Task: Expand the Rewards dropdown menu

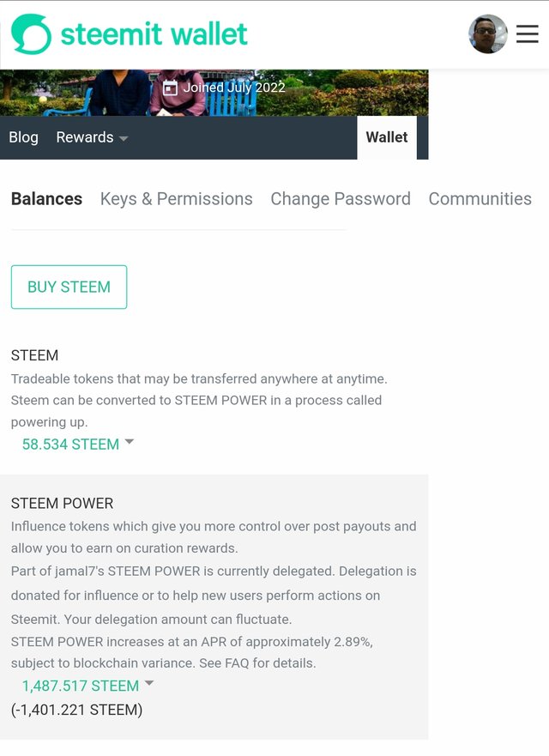Action: [85, 137]
